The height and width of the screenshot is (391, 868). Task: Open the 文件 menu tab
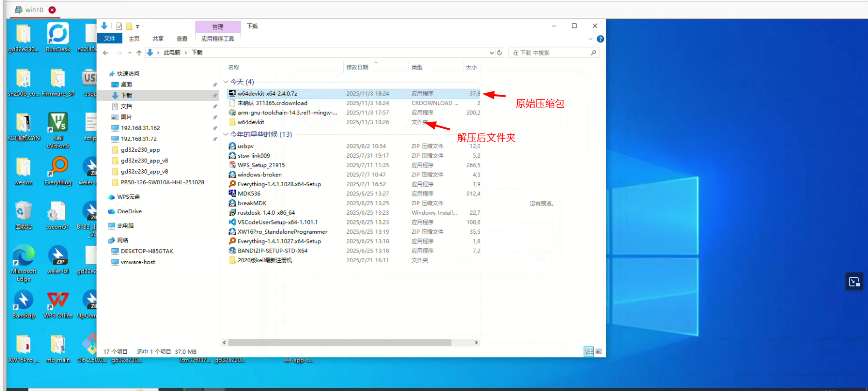point(110,39)
